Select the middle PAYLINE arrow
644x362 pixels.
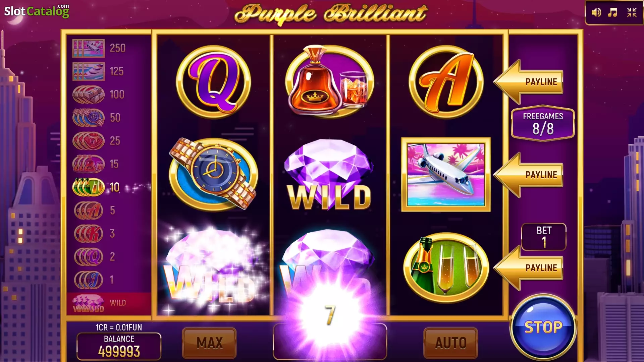529,175
